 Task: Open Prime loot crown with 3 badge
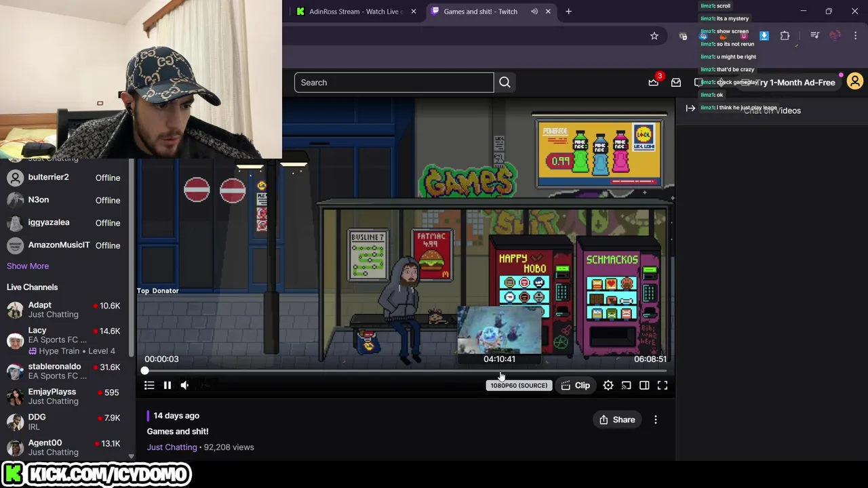click(654, 82)
